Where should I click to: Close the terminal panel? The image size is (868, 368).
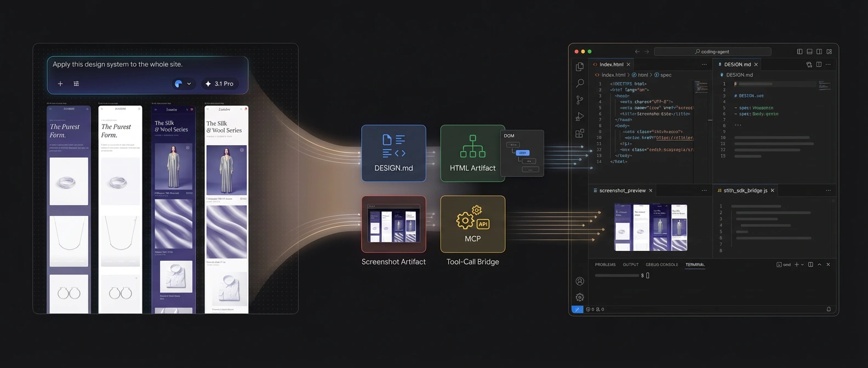click(x=828, y=264)
